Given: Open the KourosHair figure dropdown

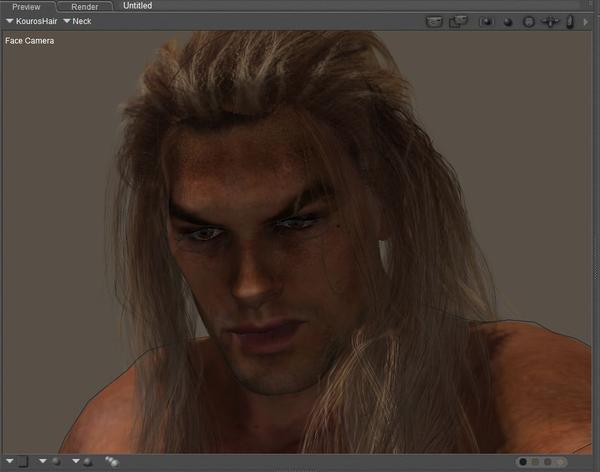Looking at the screenshot, I should pyautogui.click(x=32, y=21).
